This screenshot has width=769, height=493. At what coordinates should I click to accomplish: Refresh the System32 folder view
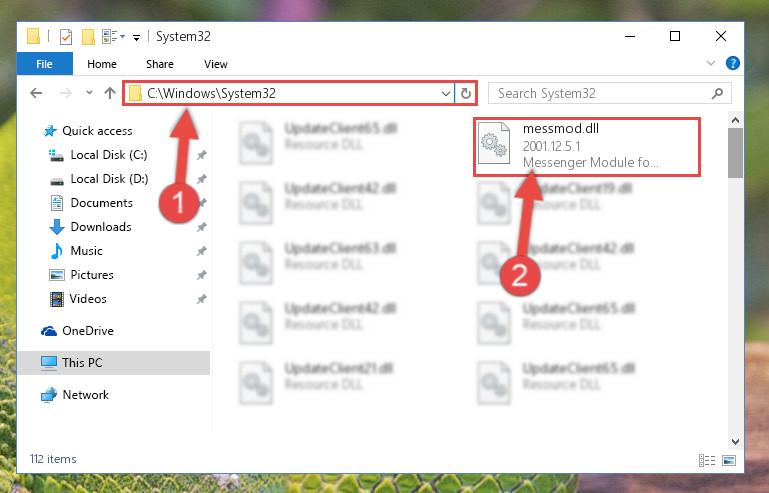pos(465,93)
